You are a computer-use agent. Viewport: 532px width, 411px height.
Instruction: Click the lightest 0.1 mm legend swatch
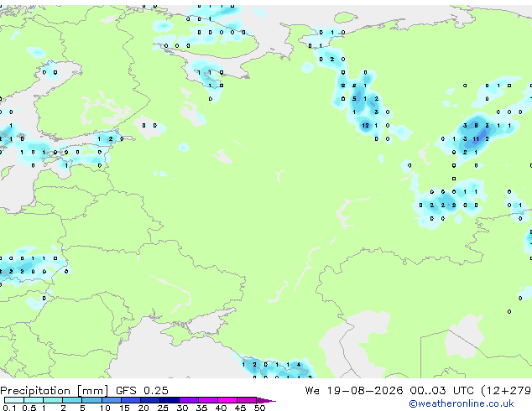(x=14, y=400)
